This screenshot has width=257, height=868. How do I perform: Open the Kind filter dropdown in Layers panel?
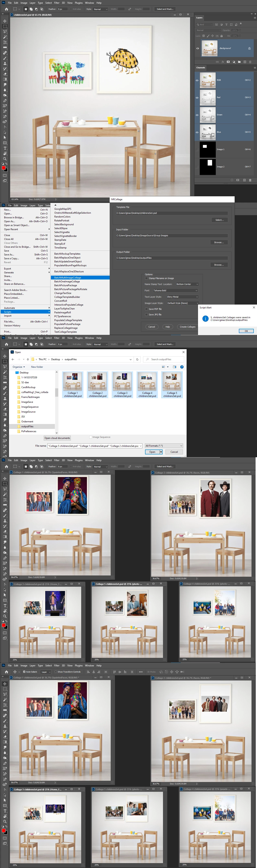[204, 25]
